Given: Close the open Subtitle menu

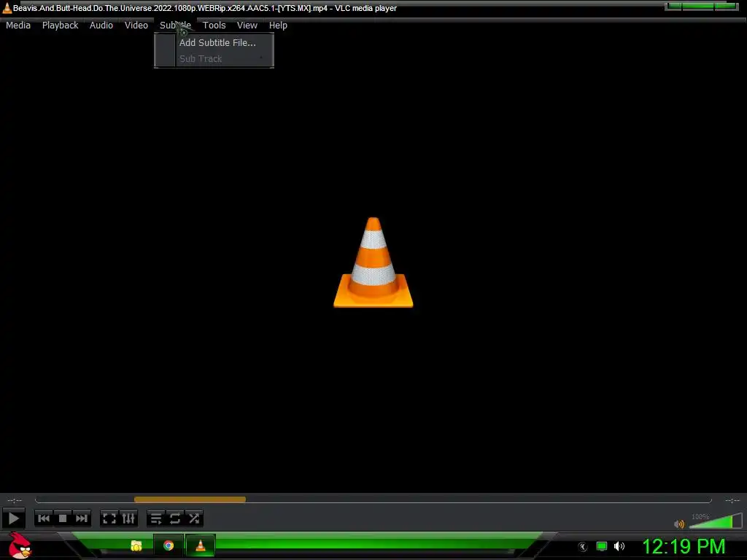Looking at the screenshot, I should [175, 26].
